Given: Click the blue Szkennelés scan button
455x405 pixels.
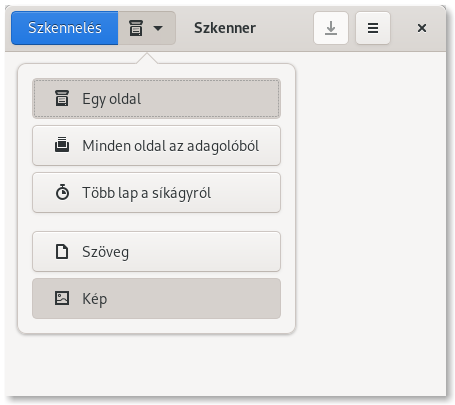Looking at the screenshot, I should (65, 28).
